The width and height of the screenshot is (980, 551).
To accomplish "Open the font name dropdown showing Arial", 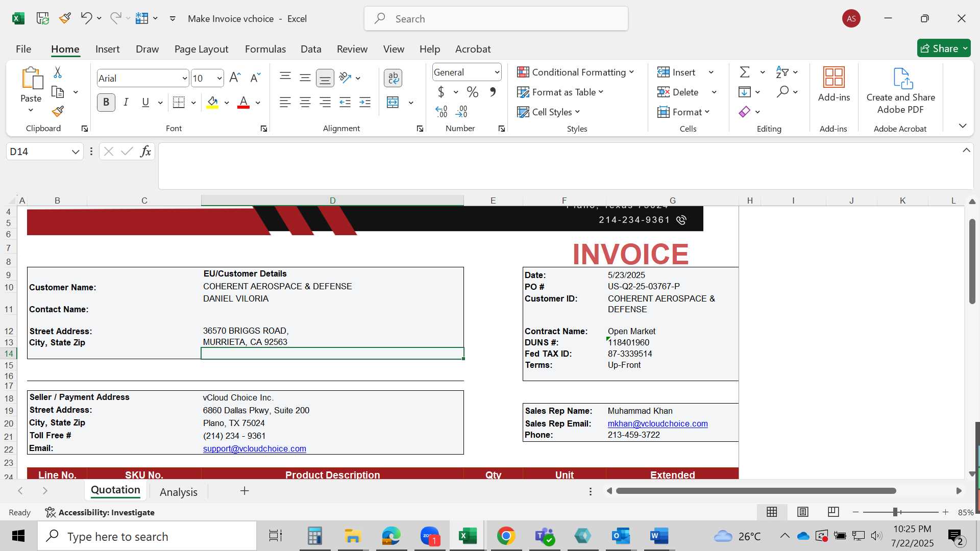I will [x=185, y=78].
